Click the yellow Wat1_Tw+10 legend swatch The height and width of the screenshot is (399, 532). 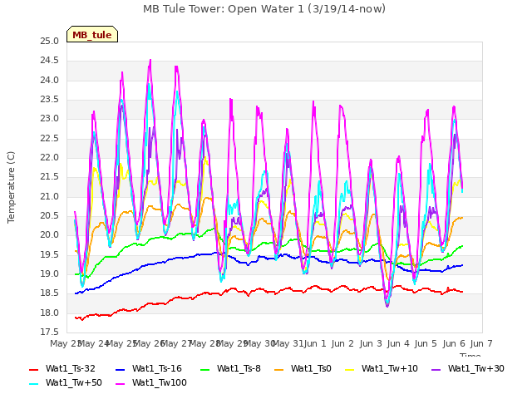pyautogui.click(x=349, y=369)
